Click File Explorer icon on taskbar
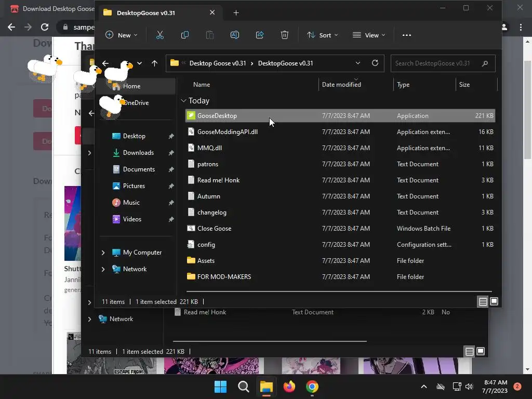532x399 pixels. (x=267, y=387)
